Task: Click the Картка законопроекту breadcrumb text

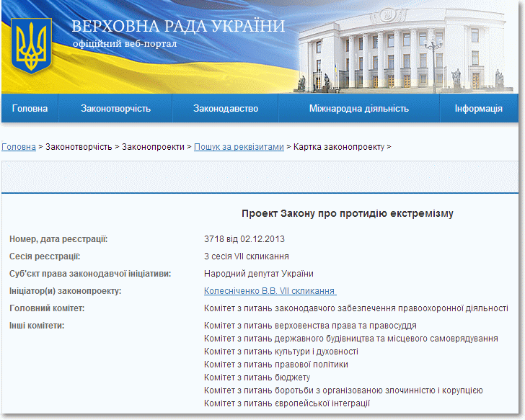Action: (339, 147)
